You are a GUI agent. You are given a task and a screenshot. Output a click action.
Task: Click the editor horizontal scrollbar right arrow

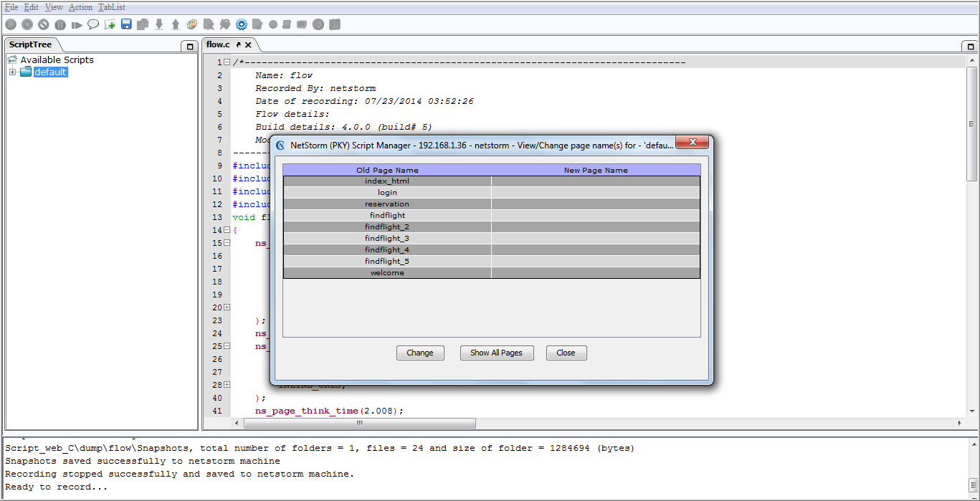pos(961,424)
